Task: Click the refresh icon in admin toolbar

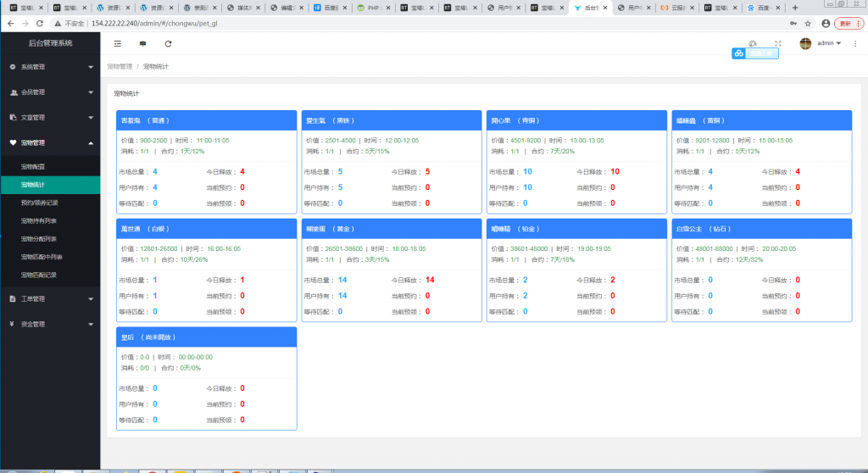Action: click(x=168, y=43)
